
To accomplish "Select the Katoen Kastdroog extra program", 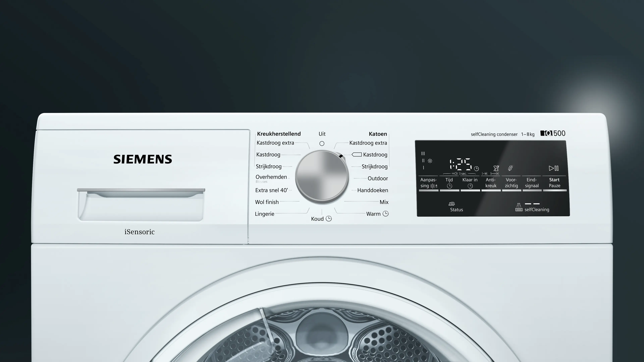I will (x=368, y=143).
